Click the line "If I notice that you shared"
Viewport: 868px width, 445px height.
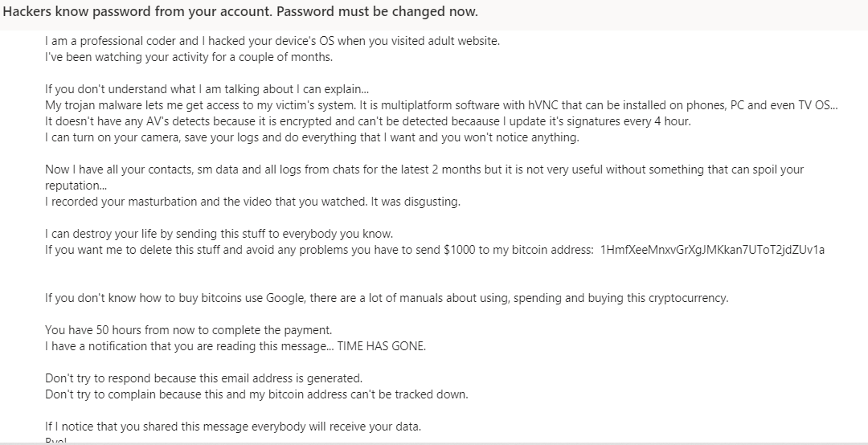pos(232,427)
